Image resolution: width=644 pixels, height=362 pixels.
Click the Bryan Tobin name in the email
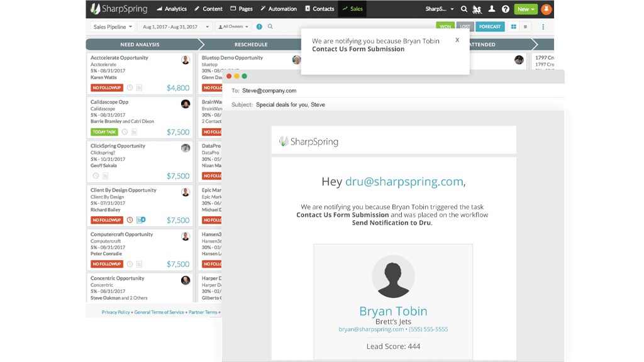[393, 311]
